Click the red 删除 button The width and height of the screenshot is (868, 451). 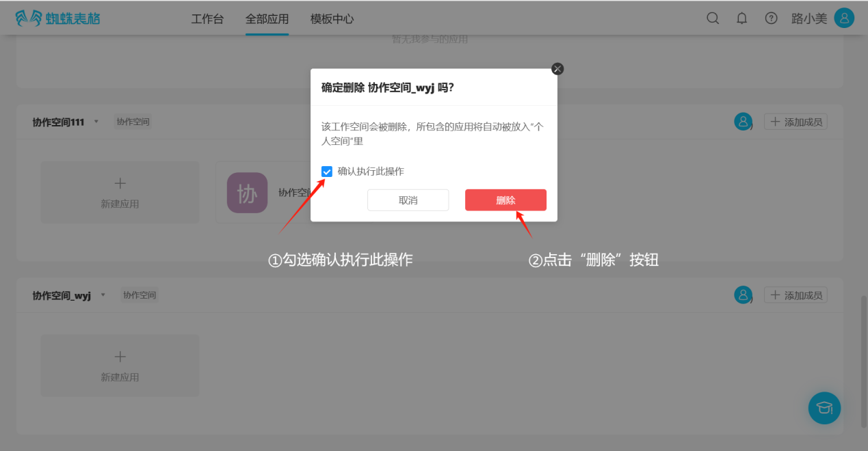click(505, 200)
